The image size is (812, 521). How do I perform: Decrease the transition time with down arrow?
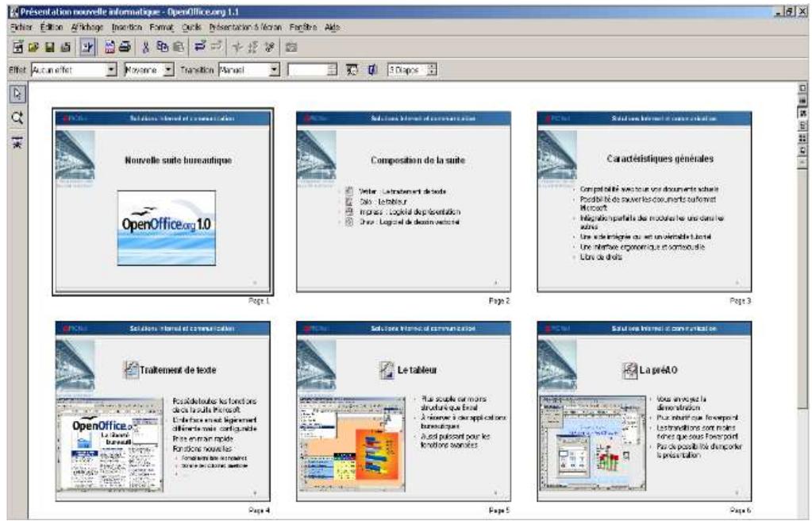(333, 72)
